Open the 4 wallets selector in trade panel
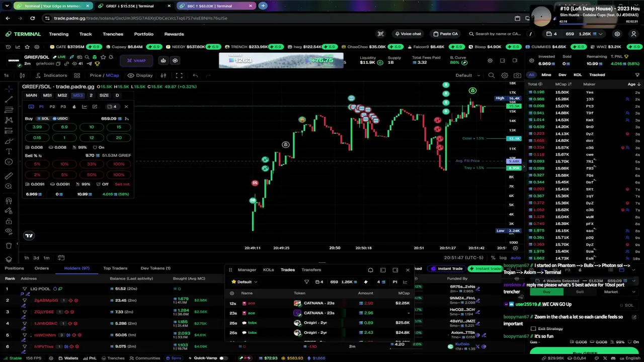 112,107
